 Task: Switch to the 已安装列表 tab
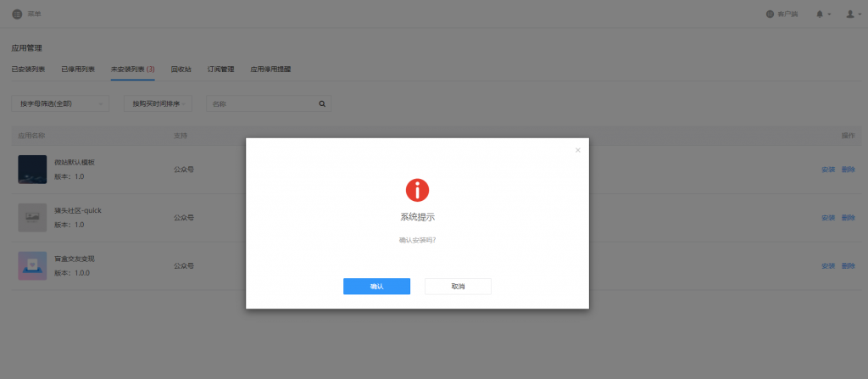[28, 70]
